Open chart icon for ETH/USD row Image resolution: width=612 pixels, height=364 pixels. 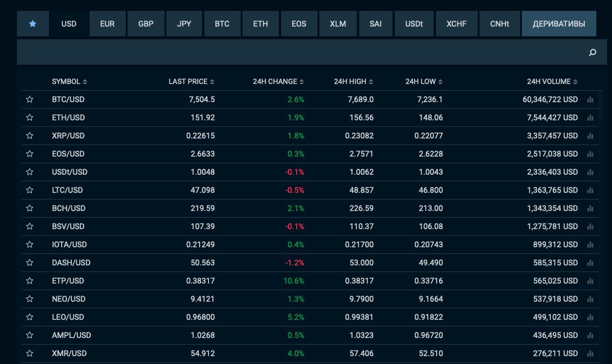click(x=591, y=118)
